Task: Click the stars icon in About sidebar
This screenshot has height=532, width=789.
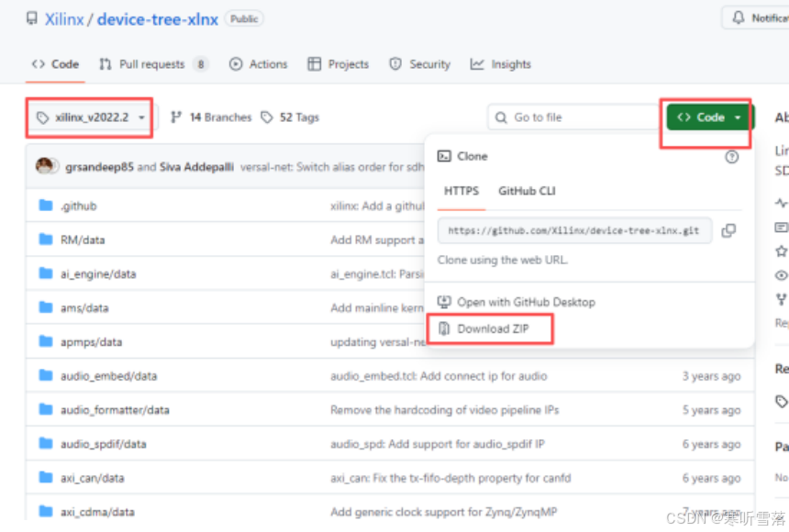Action: click(x=782, y=251)
